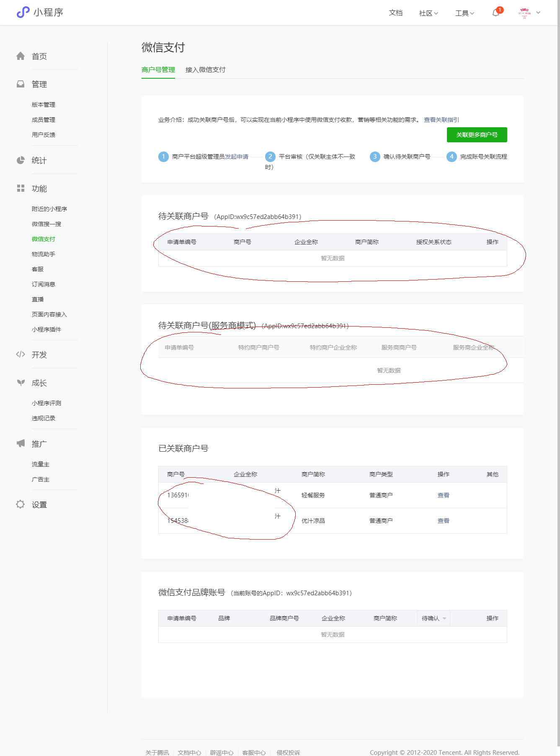
Task: Click the 统计 pie chart icon
Action: 21,160
